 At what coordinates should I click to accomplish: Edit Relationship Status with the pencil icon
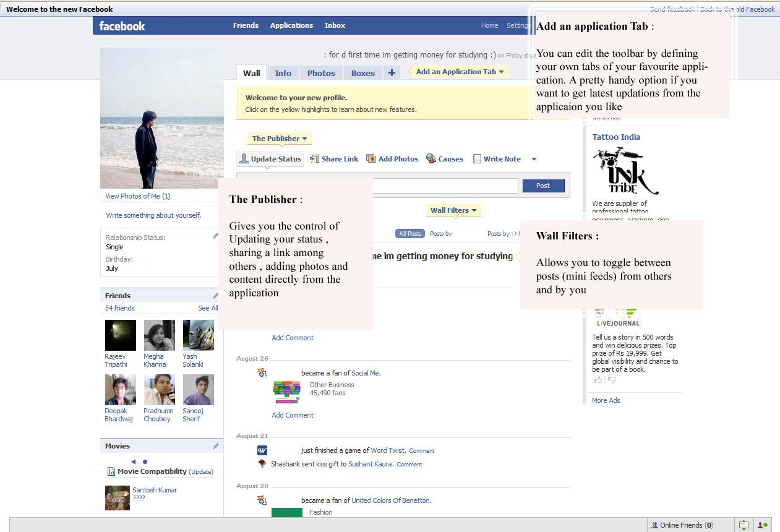click(x=215, y=236)
